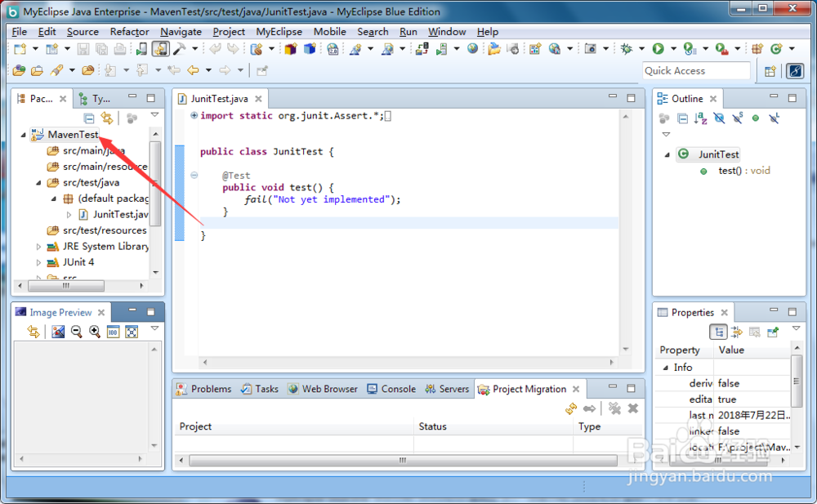This screenshot has width=817, height=504.
Task: Expand the JRE System Library node
Action: 38,247
